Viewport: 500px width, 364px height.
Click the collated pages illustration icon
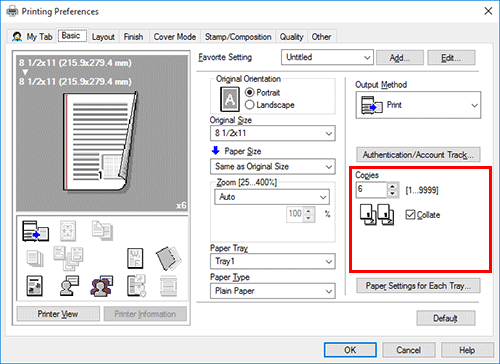[377, 215]
